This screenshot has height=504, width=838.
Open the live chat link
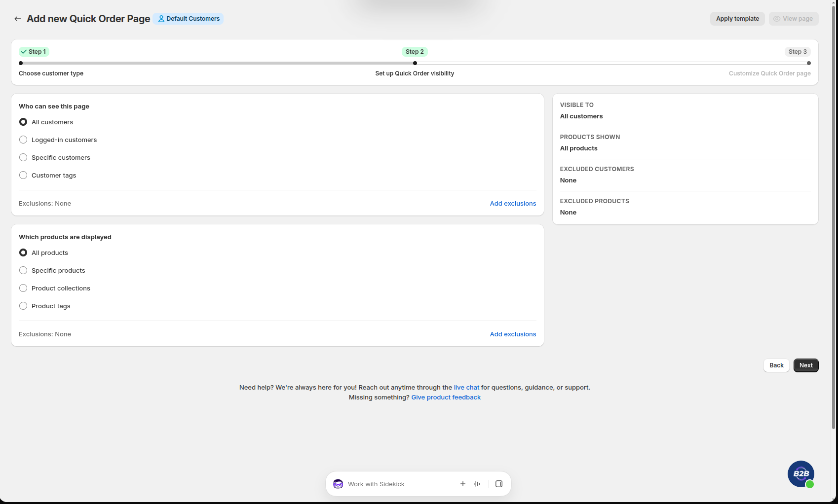[466, 388]
